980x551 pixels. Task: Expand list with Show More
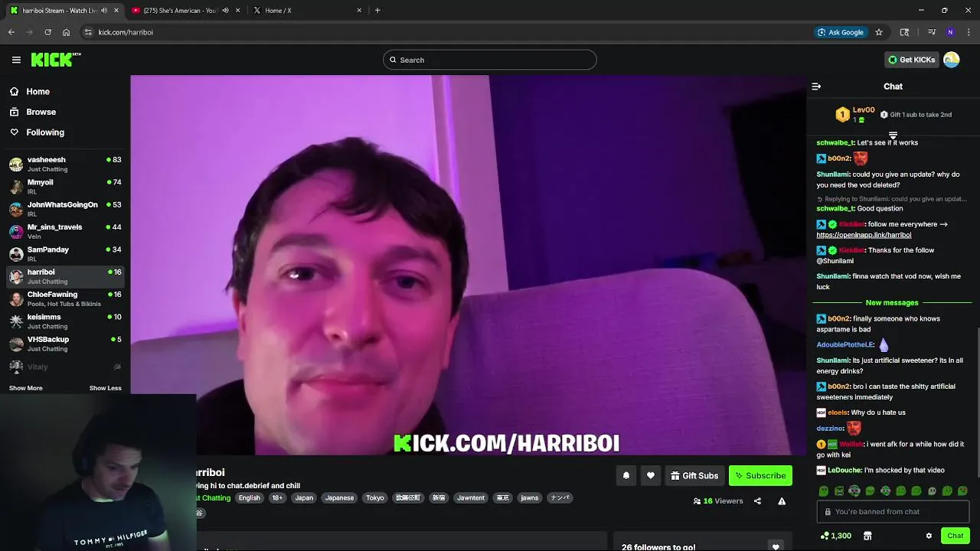(x=25, y=388)
